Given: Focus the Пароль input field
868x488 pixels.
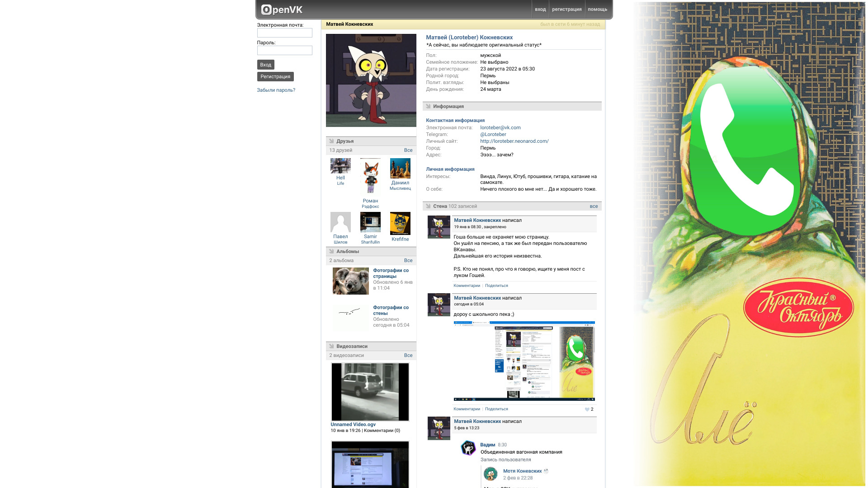Looking at the screenshot, I should (x=284, y=51).
